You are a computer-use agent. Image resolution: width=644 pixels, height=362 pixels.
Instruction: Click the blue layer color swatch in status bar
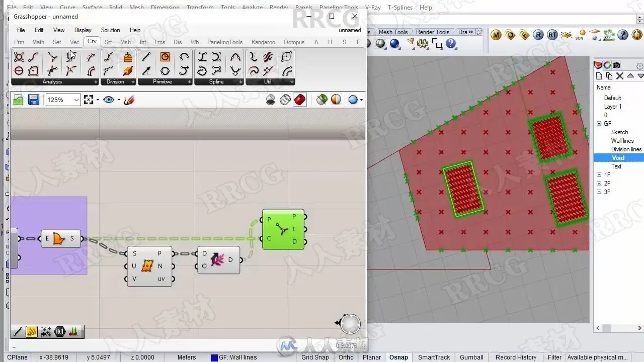[x=214, y=357]
